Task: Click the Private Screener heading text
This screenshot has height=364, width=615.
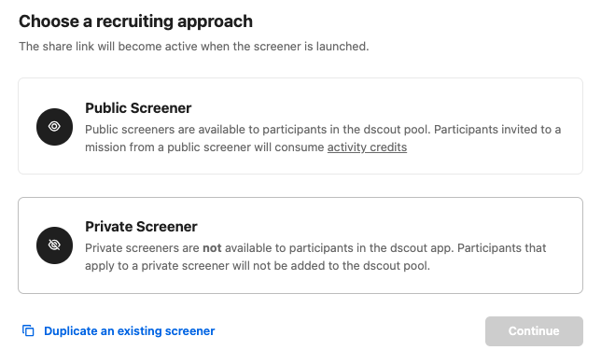Action: 141,226
